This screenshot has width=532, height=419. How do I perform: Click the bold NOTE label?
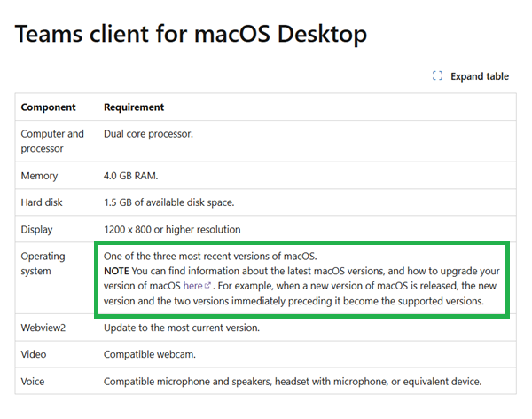point(116,271)
